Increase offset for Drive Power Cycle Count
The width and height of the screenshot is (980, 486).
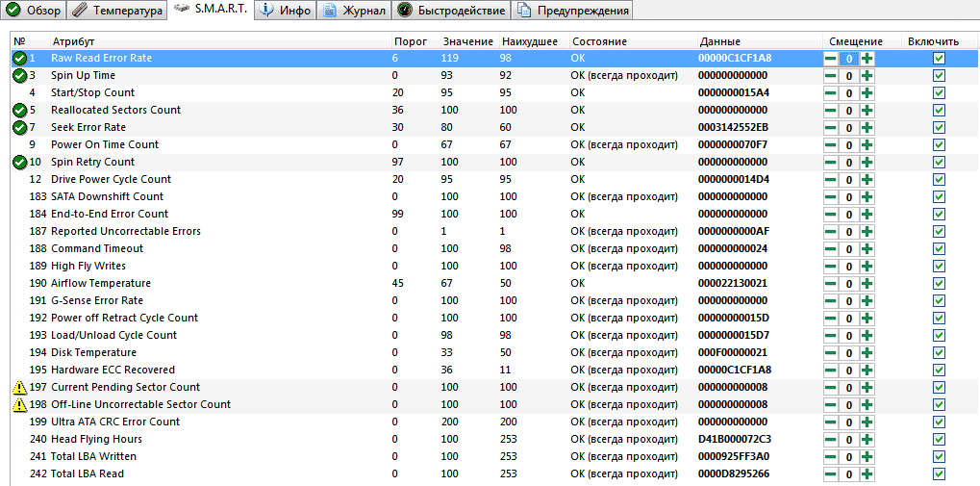pyautogui.click(x=867, y=180)
